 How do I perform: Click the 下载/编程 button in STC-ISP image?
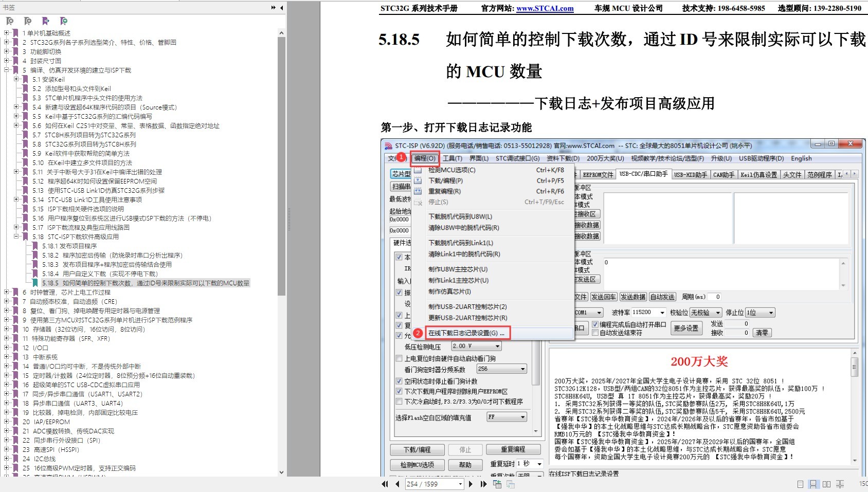click(417, 450)
